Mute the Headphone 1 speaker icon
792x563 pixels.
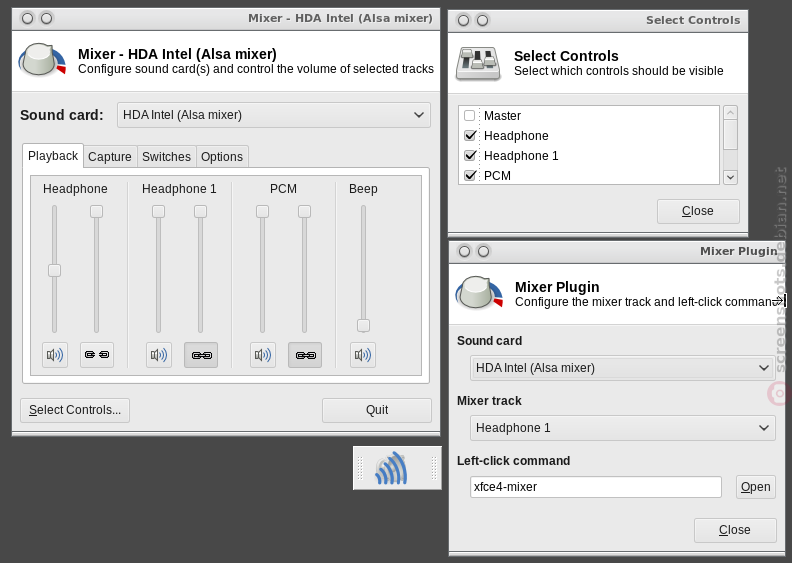tap(159, 355)
